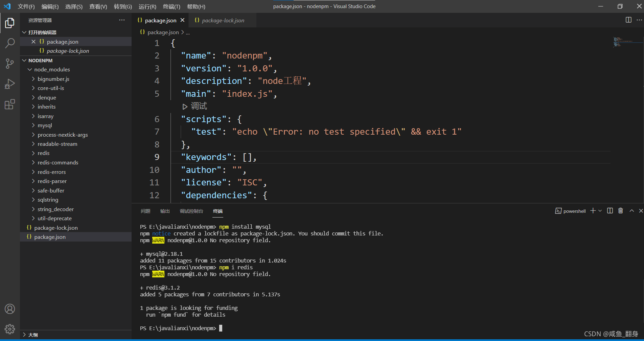Screen dimensions: 644x341
Task: Open the Run and Debug view
Action: tap(10, 84)
